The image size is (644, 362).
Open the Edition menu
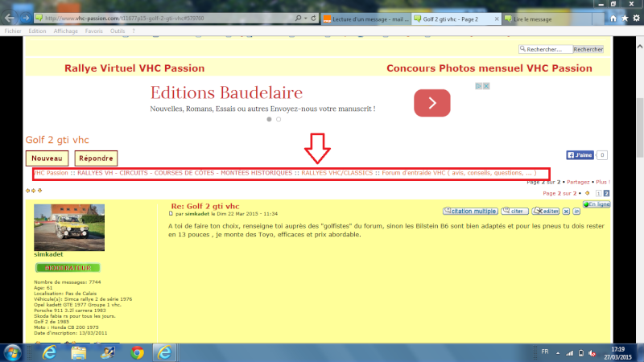(x=37, y=31)
